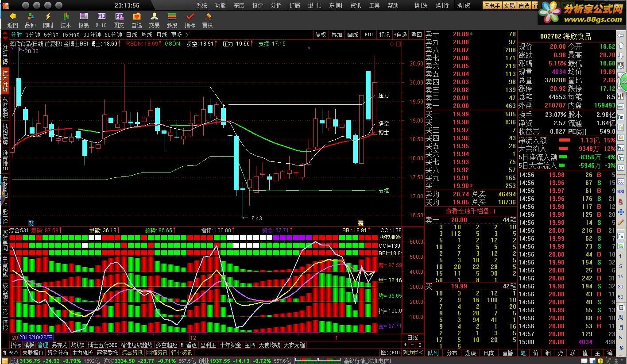Click the 财 marker below the K-line chart

[x=31, y=223]
